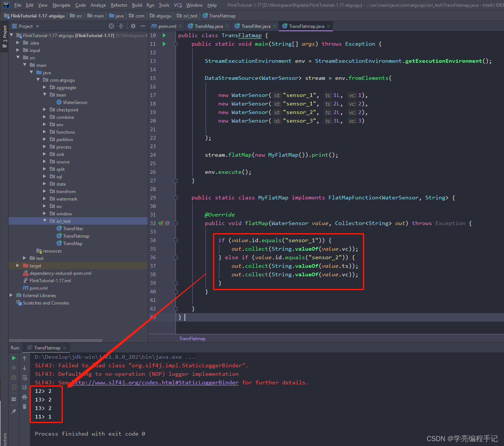Click the implements gutter icon on line 32
The image size is (504, 446).
161,223
